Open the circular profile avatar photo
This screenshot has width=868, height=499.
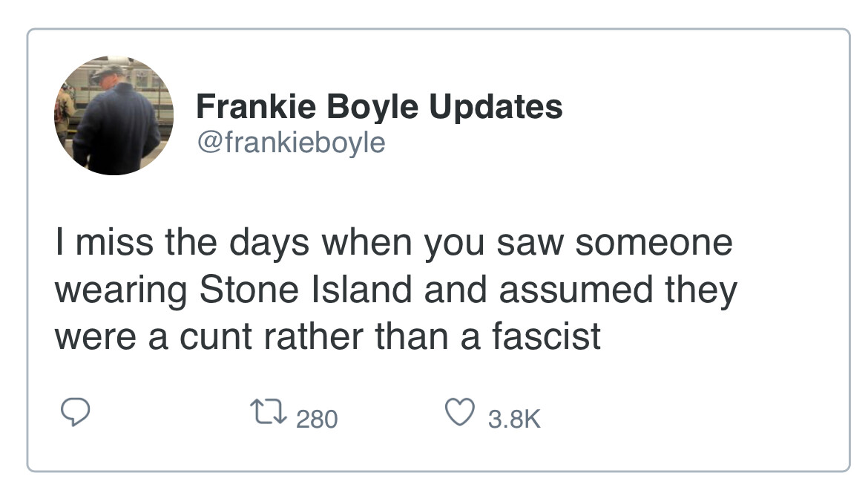(114, 116)
